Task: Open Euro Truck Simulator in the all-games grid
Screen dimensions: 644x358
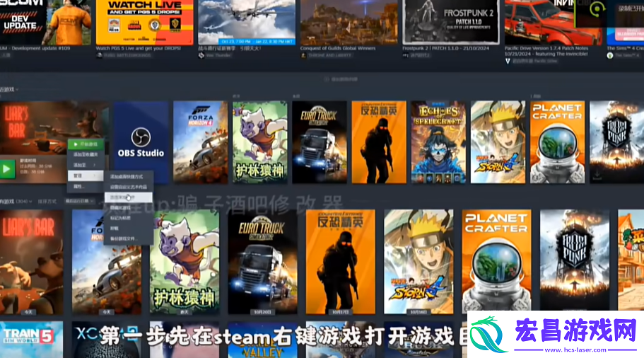Action: click(263, 262)
